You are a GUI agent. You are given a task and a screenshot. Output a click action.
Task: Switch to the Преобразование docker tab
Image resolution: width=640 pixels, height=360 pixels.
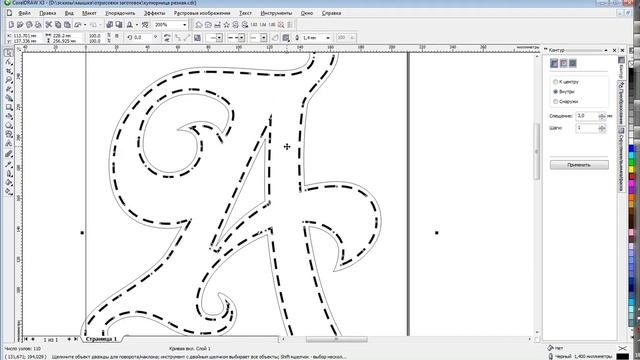click(x=621, y=102)
